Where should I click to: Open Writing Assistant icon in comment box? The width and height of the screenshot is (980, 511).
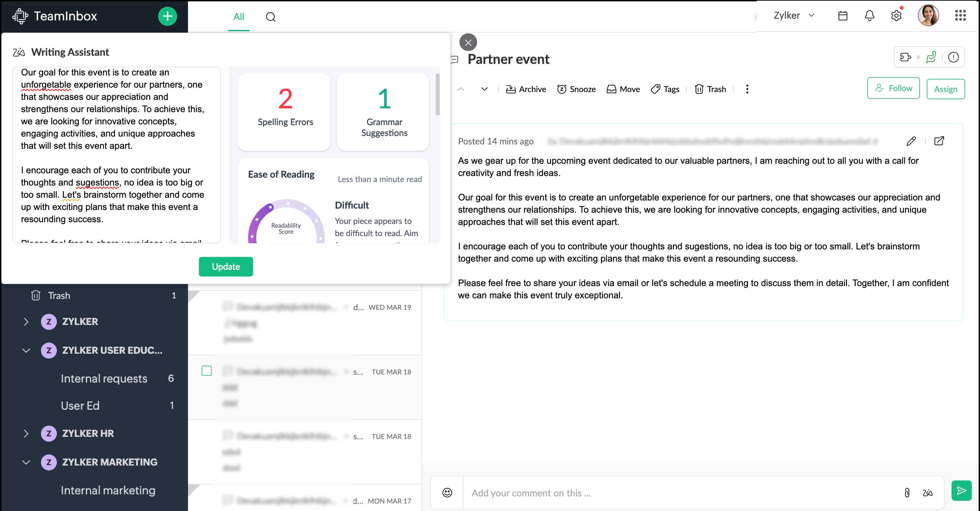pyautogui.click(x=927, y=493)
